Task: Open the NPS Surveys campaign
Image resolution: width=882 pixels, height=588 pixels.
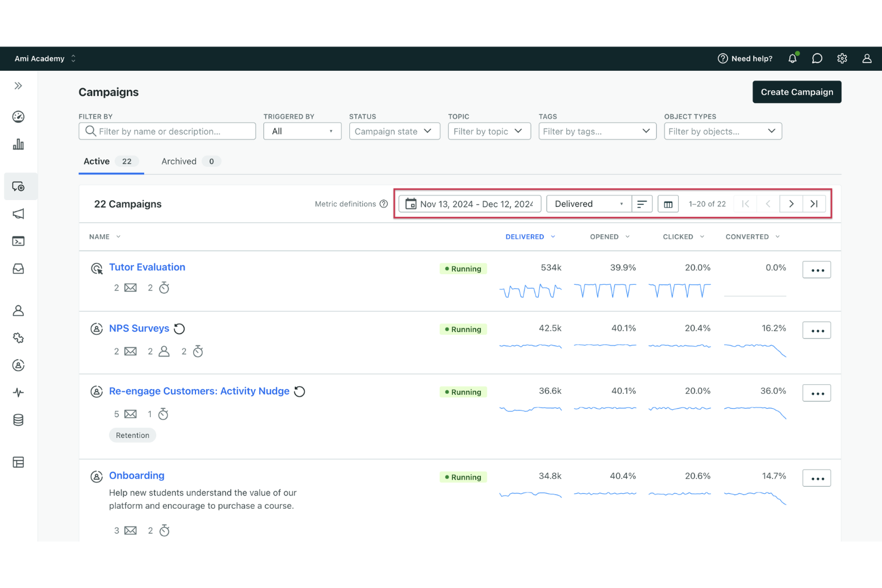Action: click(x=139, y=328)
